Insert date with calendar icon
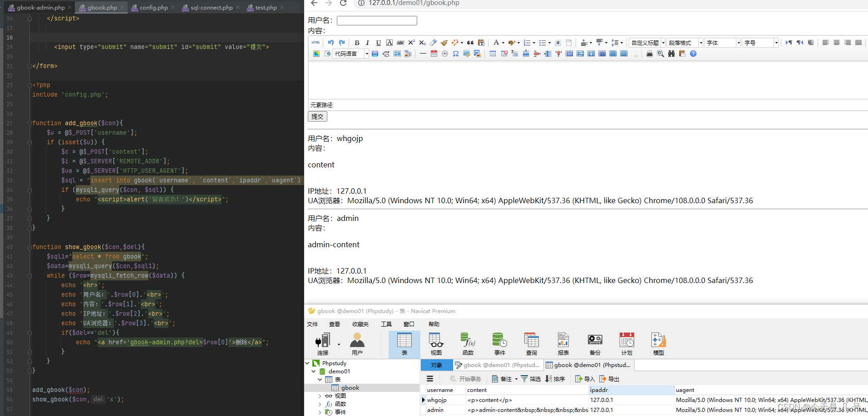The image size is (868, 416). (434, 54)
